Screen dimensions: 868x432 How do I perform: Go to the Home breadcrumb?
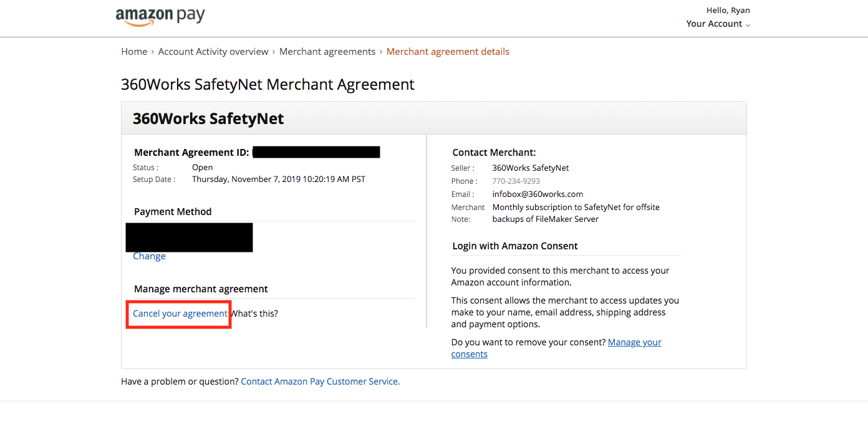coord(134,52)
